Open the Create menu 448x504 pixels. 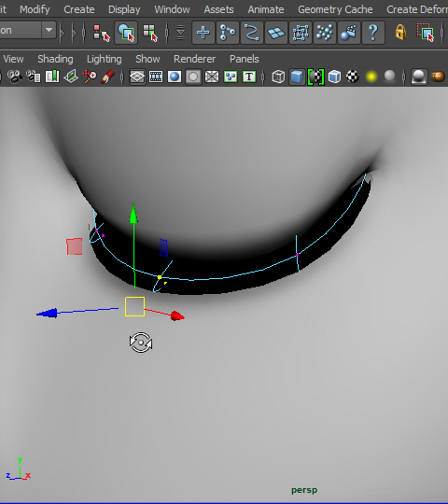[79, 9]
